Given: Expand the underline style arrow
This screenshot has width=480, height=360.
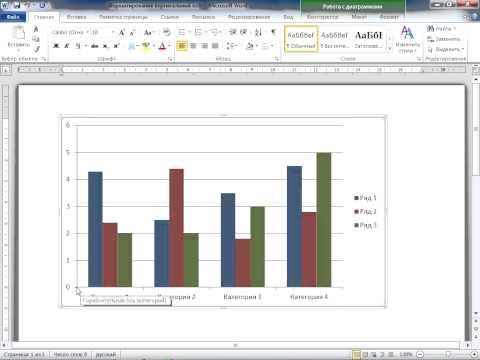Looking at the screenshot, I should coord(85,46).
